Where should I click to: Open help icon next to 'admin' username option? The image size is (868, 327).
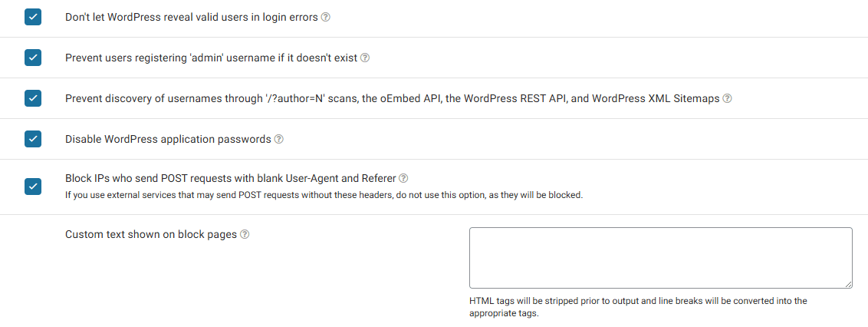[365, 58]
